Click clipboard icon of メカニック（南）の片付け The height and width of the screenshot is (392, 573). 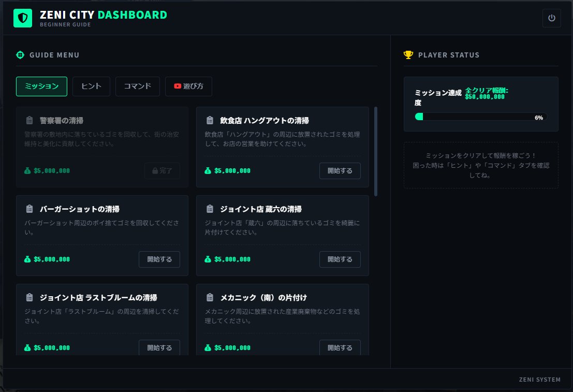tap(210, 297)
